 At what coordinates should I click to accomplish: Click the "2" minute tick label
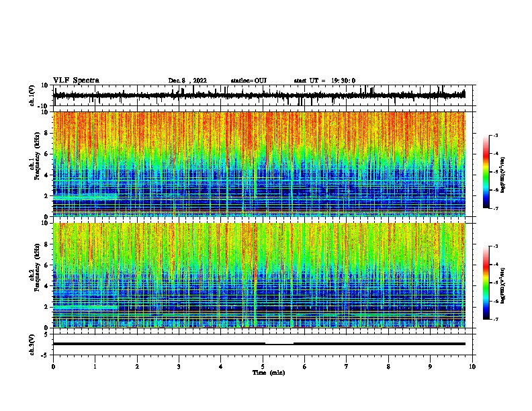tap(137, 367)
